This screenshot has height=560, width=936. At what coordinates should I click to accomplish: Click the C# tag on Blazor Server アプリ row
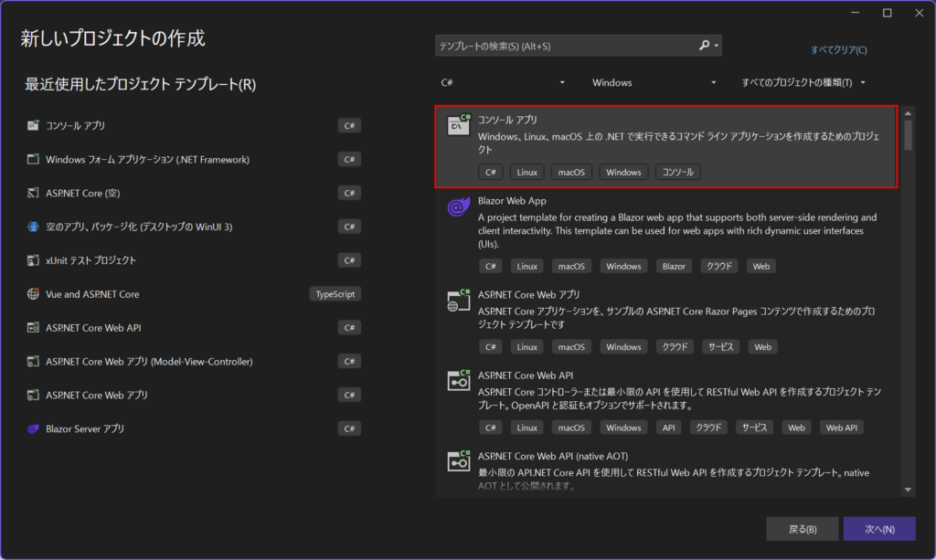pos(349,428)
